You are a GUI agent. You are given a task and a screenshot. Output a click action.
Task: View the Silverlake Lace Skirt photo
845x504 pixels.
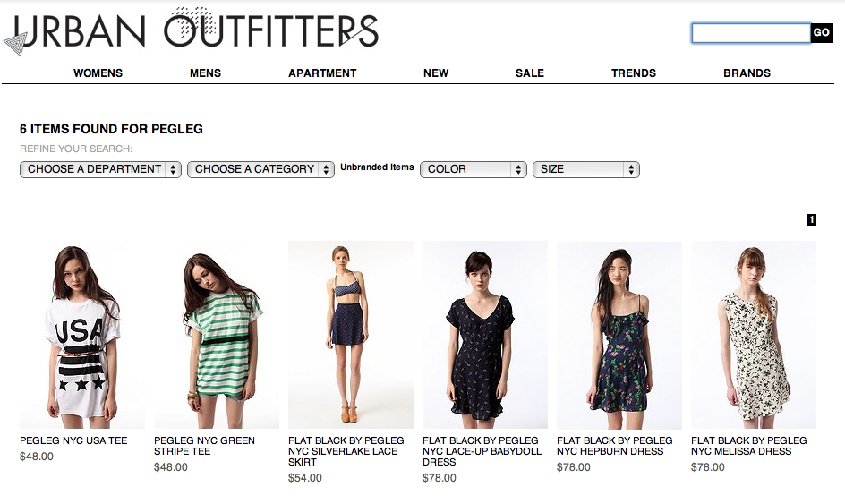[351, 335]
